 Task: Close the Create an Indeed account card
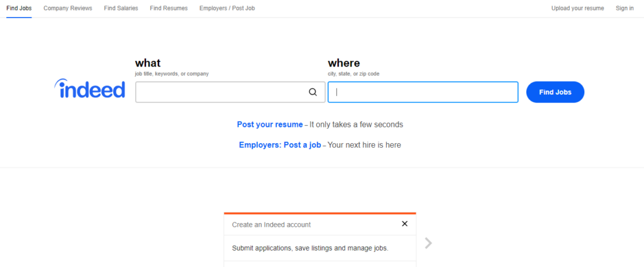click(x=404, y=224)
